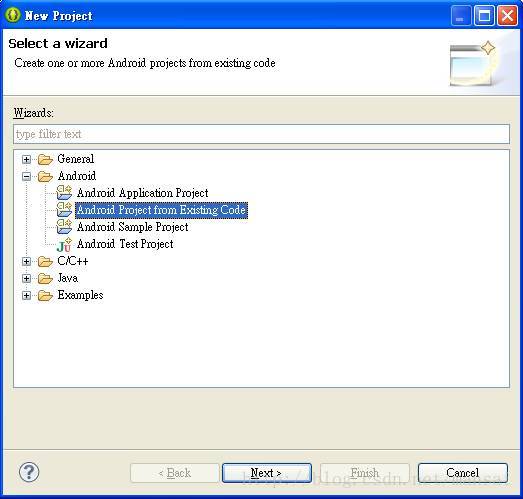The width and height of the screenshot is (523, 499).
Task: Click the disabled Finish button
Action: (x=365, y=473)
